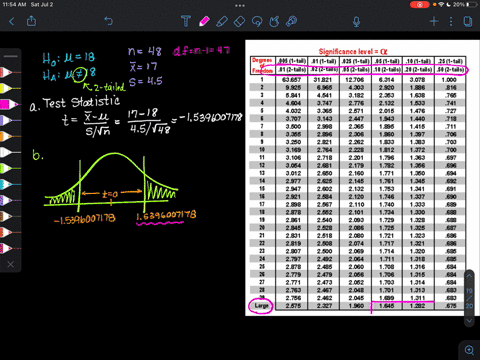
Task: Tap the '.10 (2-tails)' column header
Action: coord(387,70)
